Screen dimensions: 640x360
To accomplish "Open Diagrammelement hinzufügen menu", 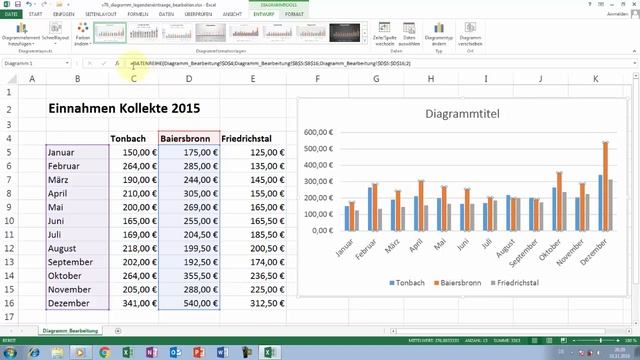I will [21, 34].
